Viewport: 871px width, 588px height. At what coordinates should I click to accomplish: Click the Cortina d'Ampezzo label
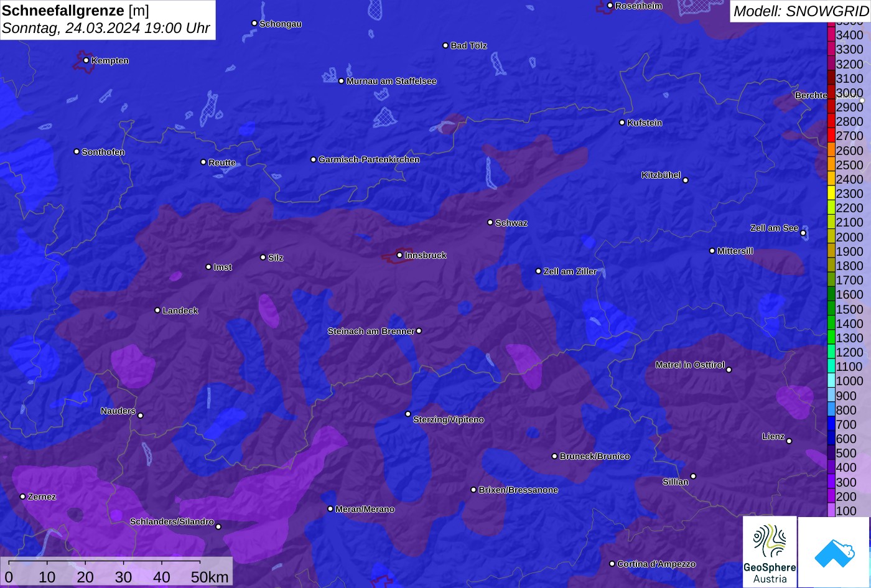[656, 564]
